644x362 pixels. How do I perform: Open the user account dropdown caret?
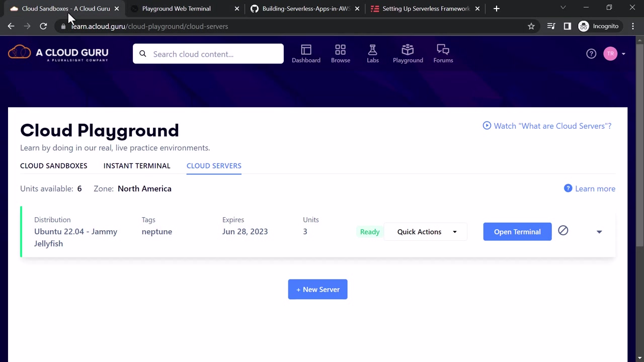coord(623,54)
